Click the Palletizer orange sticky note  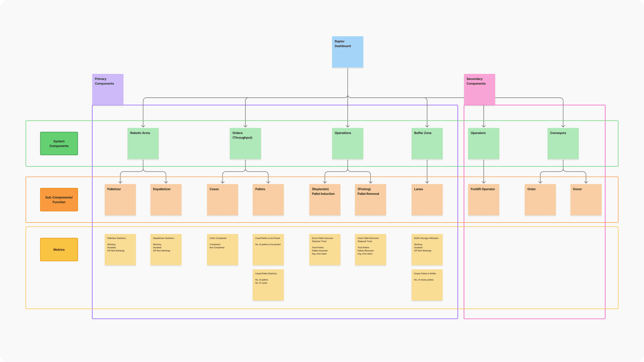pyautogui.click(x=120, y=199)
